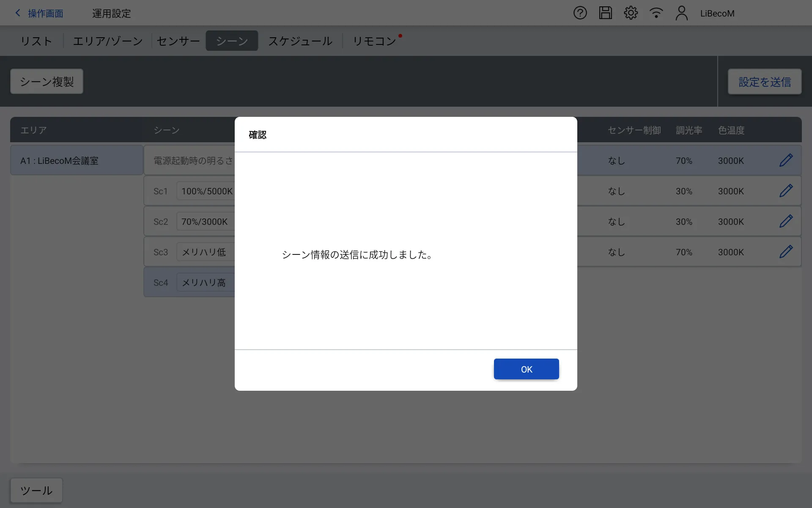
Task: Edit Sc1 scene with pencil icon
Action: point(786,191)
